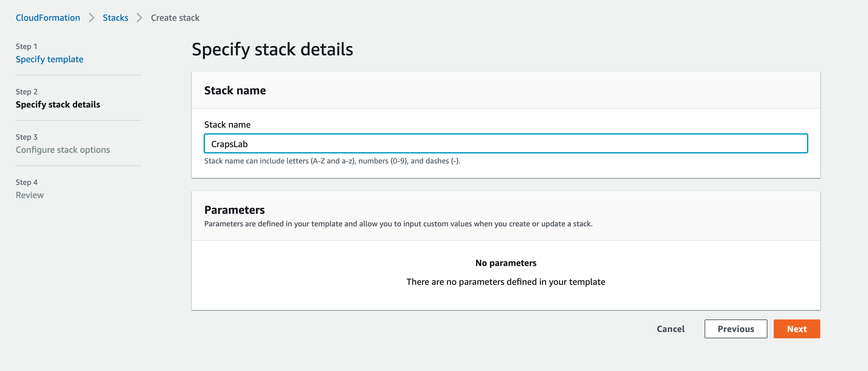Screen dimensions: 868x371
Task: Go back with the Previous button
Action: click(736, 329)
